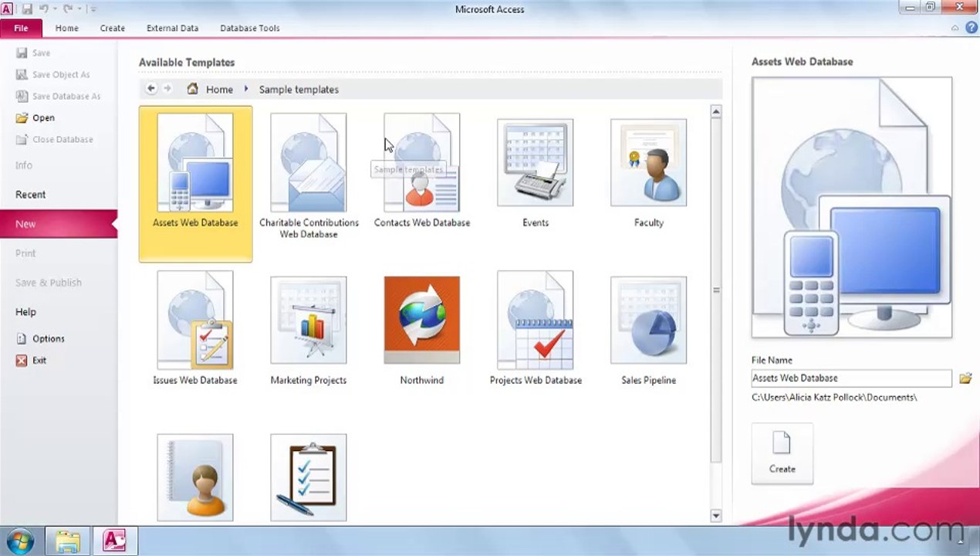Pick the Events template icon
Screen dimensions: 980x556
point(535,163)
